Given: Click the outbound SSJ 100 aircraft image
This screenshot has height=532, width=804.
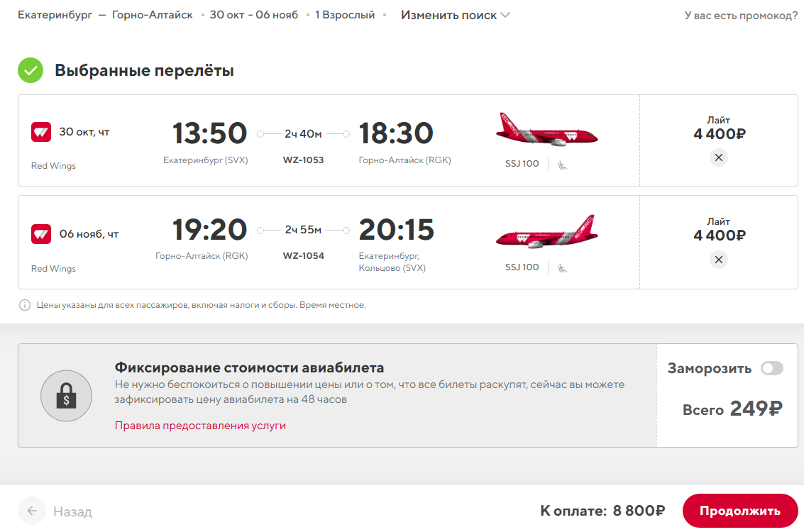Looking at the screenshot, I should pos(546,130).
